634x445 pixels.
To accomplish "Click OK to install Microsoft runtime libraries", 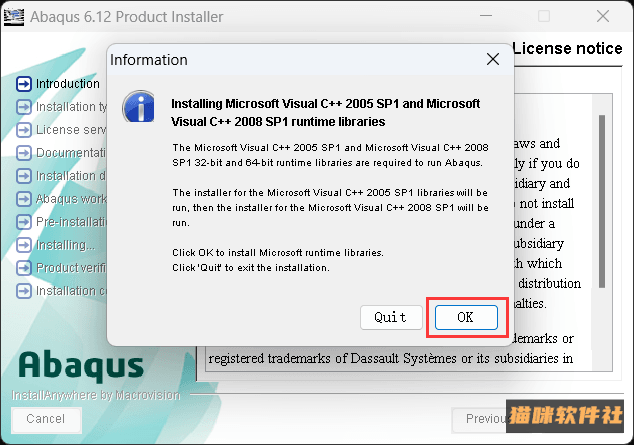I will [466, 317].
